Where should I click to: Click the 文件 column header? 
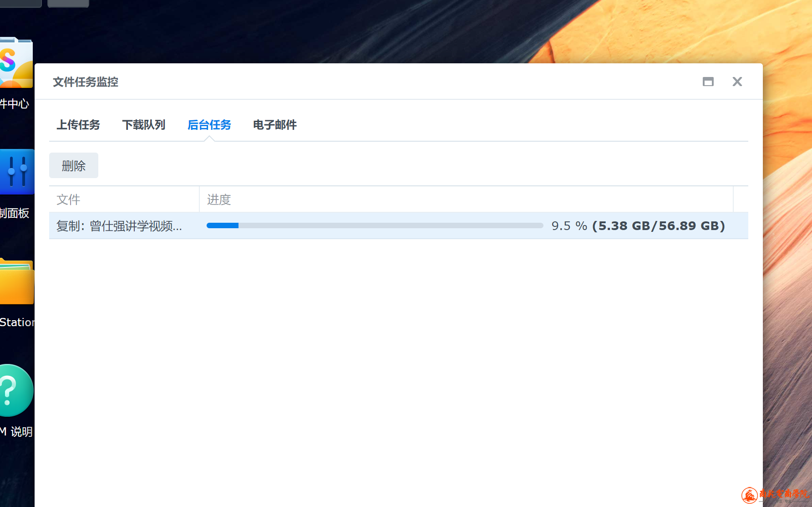pos(68,200)
